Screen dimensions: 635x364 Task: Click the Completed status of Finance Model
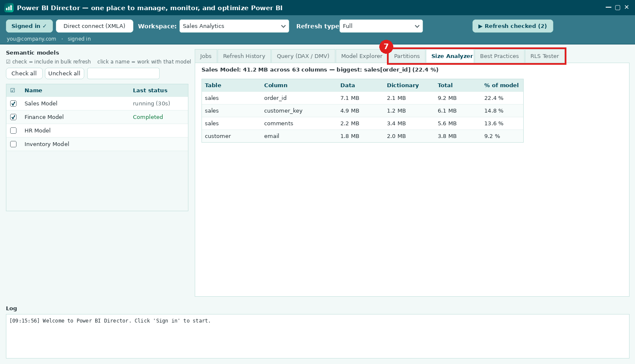click(148, 117)
